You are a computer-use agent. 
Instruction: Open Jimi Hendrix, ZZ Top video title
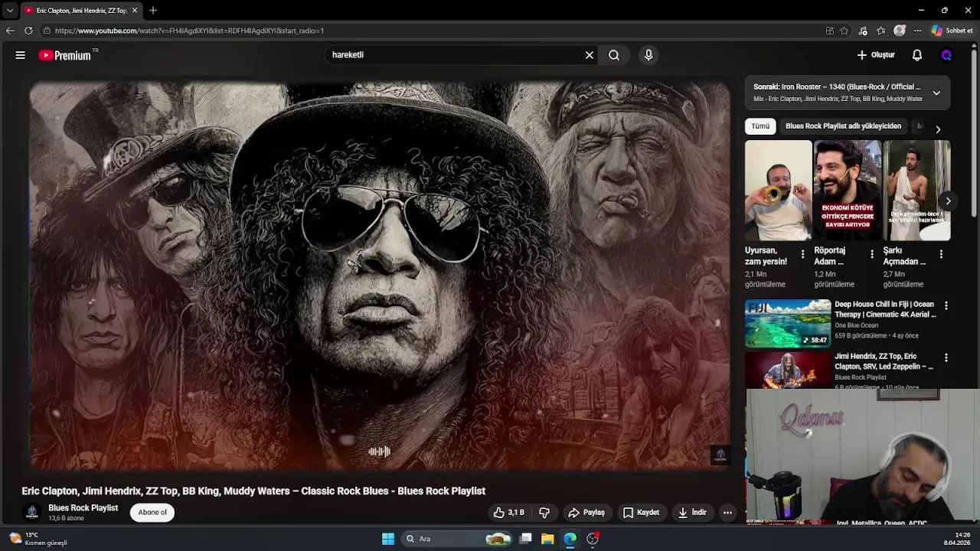pyautogui.click(x=884, y=361)
